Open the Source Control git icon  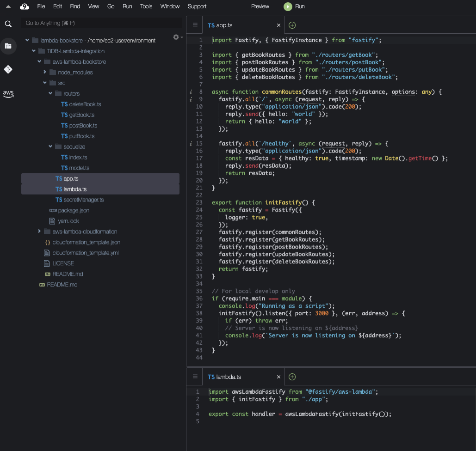point(8,69)
